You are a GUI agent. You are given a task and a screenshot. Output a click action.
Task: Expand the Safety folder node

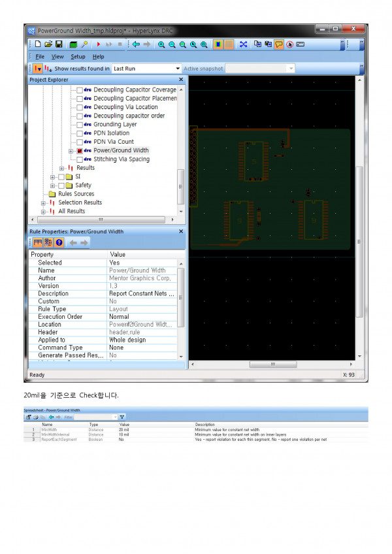pos(53,186)
